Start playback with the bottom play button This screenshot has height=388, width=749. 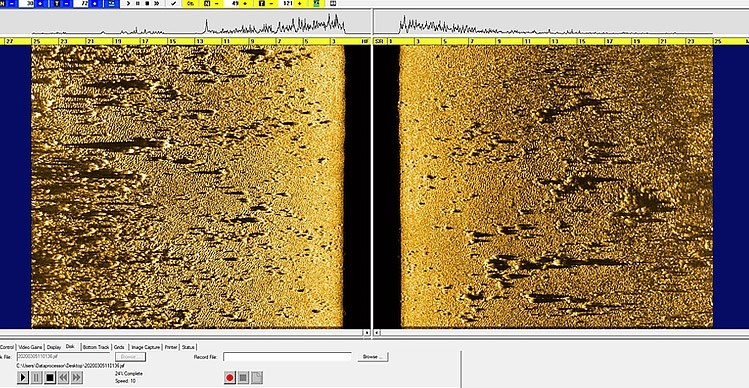tap(23, 377)
